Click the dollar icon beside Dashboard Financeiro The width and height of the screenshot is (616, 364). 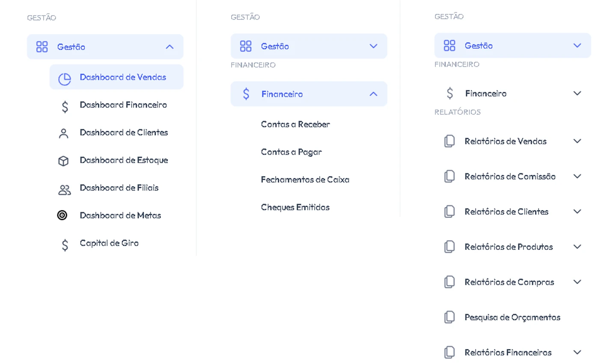(x=65, y=107)
